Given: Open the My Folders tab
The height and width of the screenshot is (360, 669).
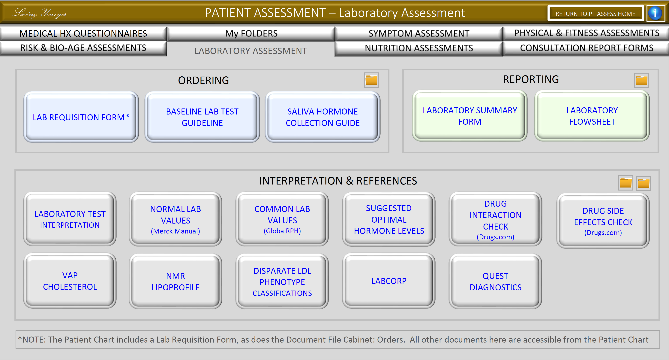Looking at the screenshot, I should pyautogui.click(x=251, y=34).
